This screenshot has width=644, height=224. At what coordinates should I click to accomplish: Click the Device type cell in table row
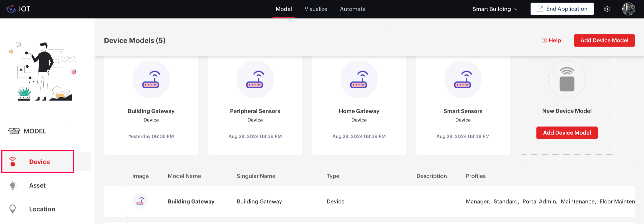pyautogui.click(x=335, y=201)
